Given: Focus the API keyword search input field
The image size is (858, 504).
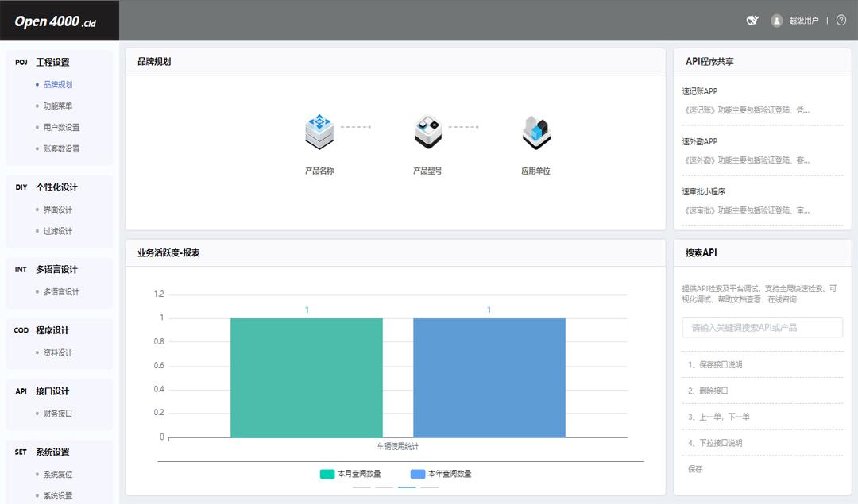Looking at the screenshot, I should click(x=762, y=328).
